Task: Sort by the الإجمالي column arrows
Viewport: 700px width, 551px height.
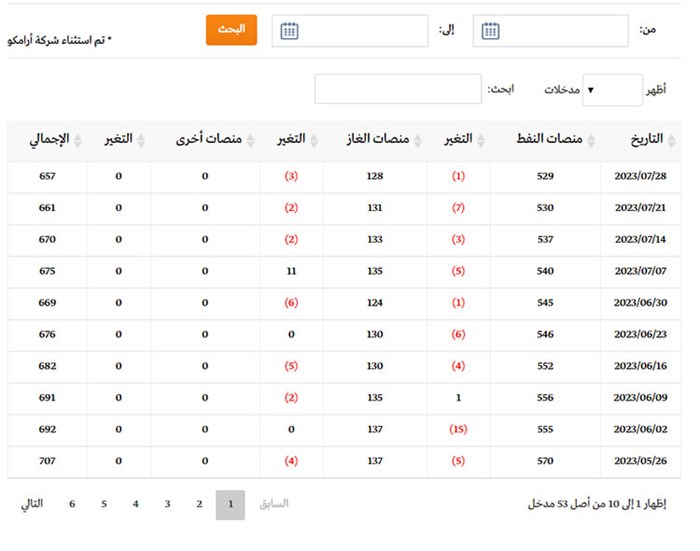Action: 77,141
